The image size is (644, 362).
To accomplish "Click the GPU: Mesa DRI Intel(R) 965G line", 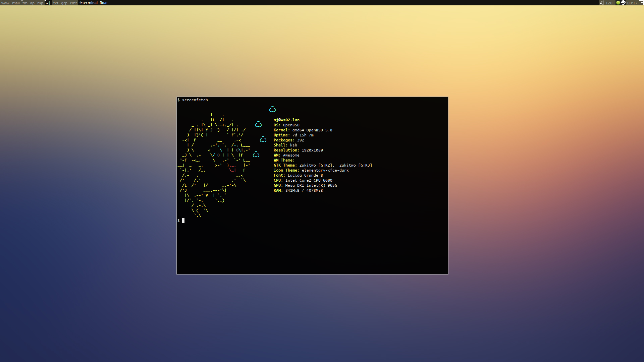I will click(x=305, y=185).
